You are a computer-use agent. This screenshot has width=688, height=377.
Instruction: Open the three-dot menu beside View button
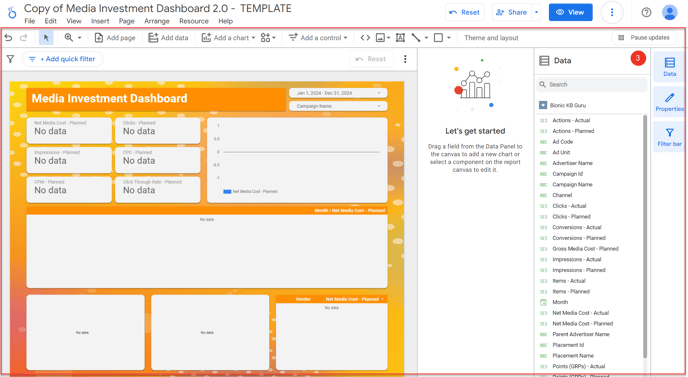coord(612,12)
